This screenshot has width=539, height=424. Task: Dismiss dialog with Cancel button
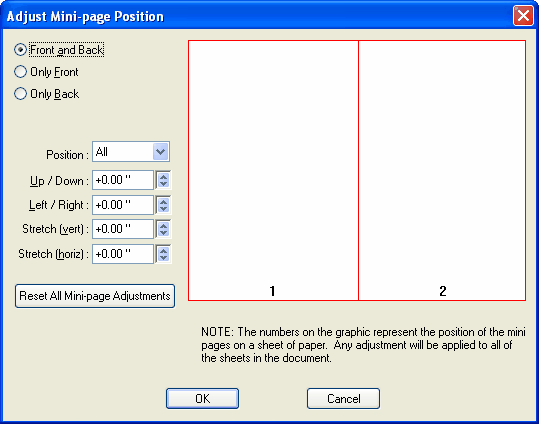[x=343, y=399]
